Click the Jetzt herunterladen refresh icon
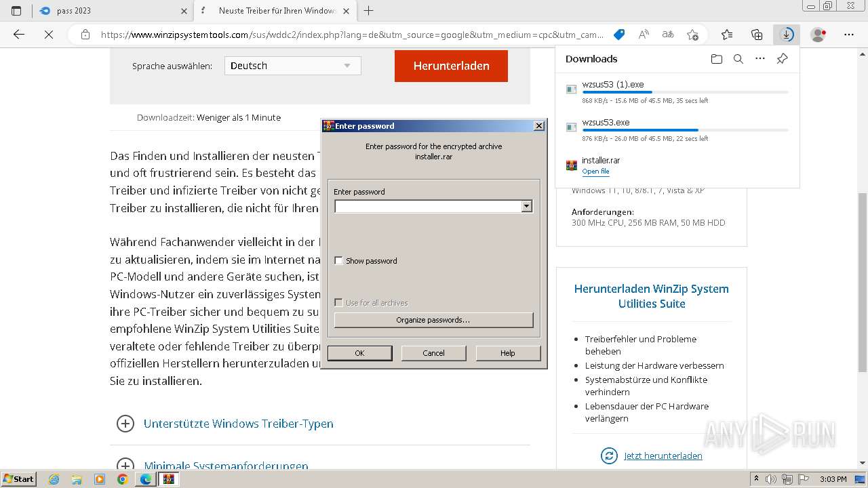Screen dimensions: 868x488 tap(609, 455)
